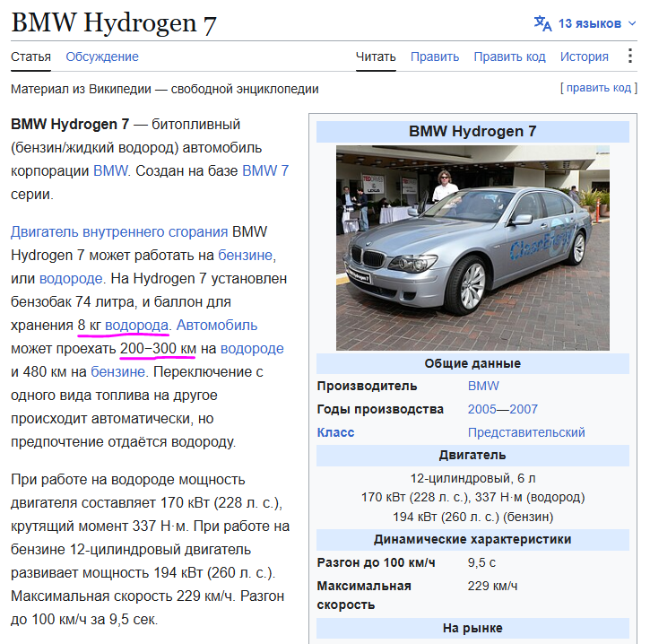Open the История tab
Screen dimensions: 650x644
pyautogui.click(x=584, y=57)
